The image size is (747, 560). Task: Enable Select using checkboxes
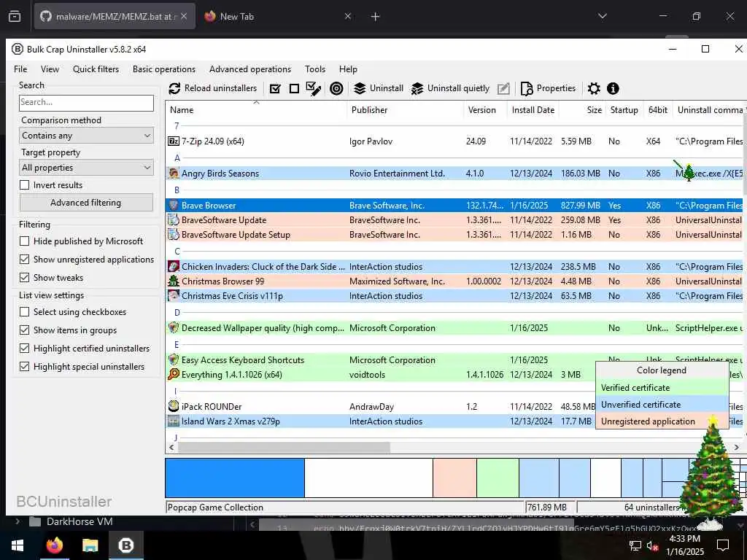[x=24, y=312]
